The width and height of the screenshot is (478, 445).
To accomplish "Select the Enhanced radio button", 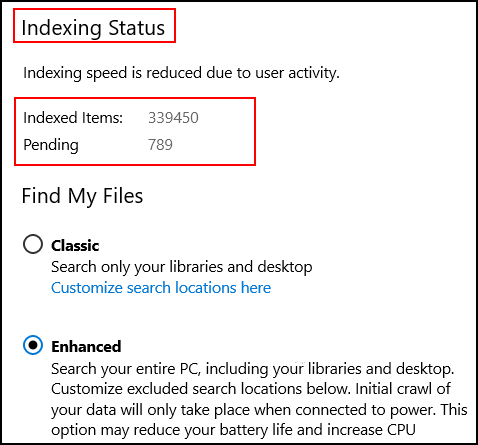I will point(33,345).
